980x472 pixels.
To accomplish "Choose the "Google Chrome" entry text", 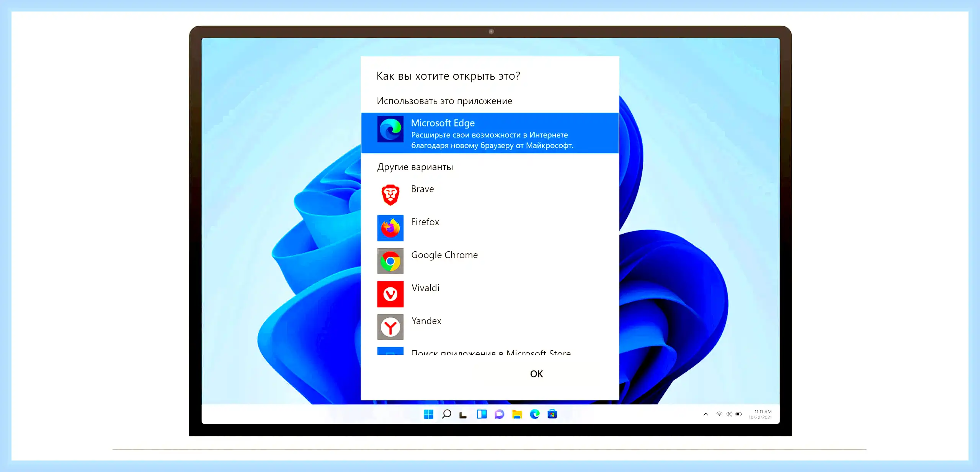I will [x=444, y=255].
